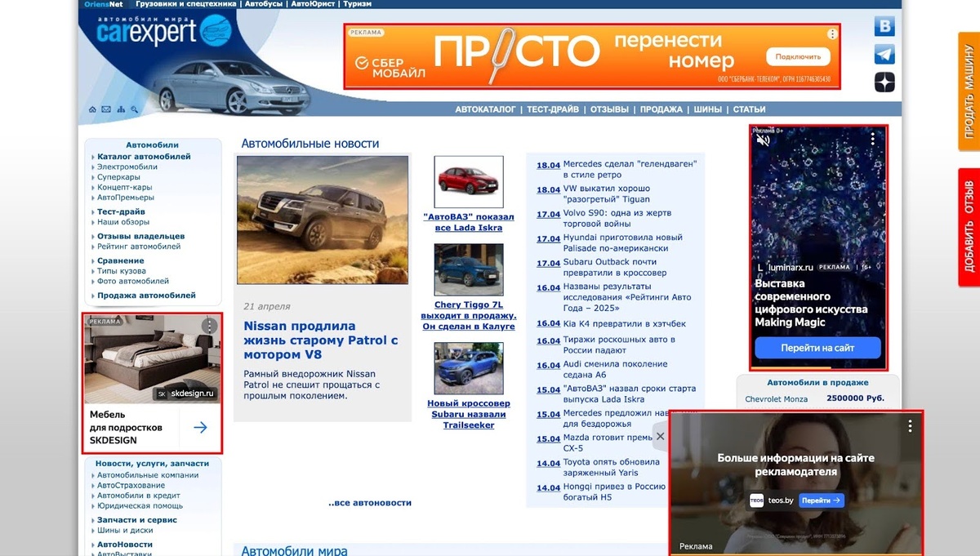Open Автомобили в кредит sidebar link
Image resolution: width=980 pixels, height=556 pixels.
(x=139, y=496)
